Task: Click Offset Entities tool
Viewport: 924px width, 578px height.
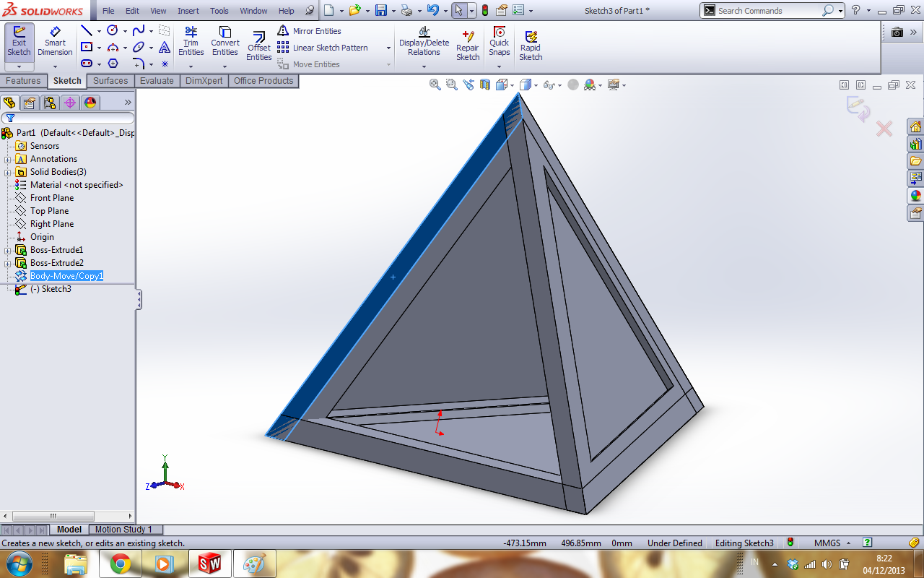Action: [x=258, y=46]
